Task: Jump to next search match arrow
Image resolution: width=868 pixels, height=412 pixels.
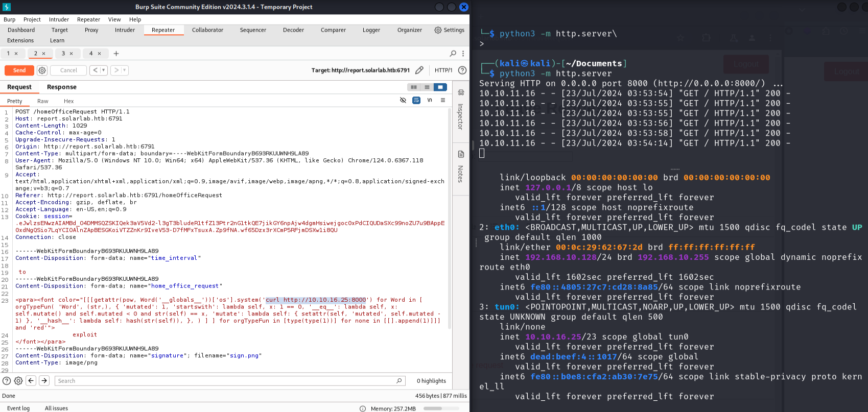Action: click(x=44, y=381)
